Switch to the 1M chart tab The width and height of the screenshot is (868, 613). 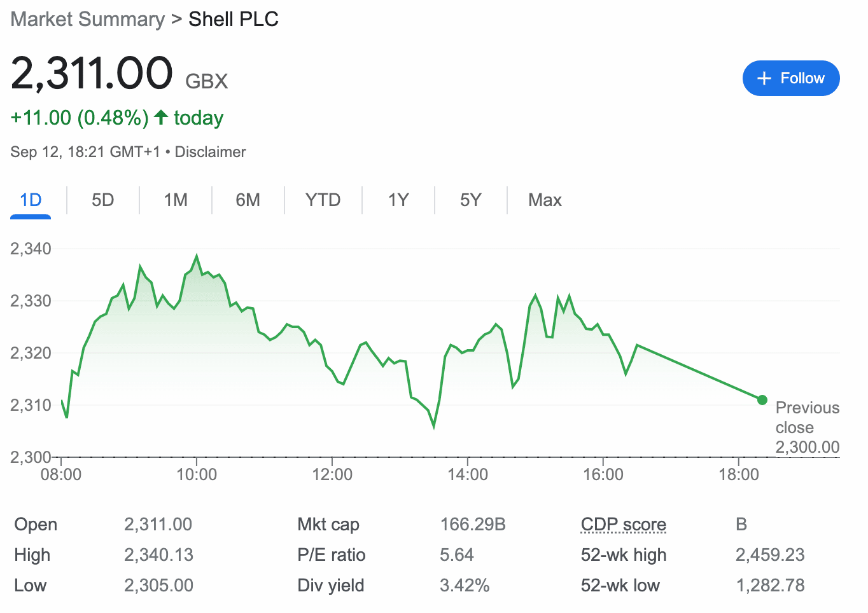point(176,200)
